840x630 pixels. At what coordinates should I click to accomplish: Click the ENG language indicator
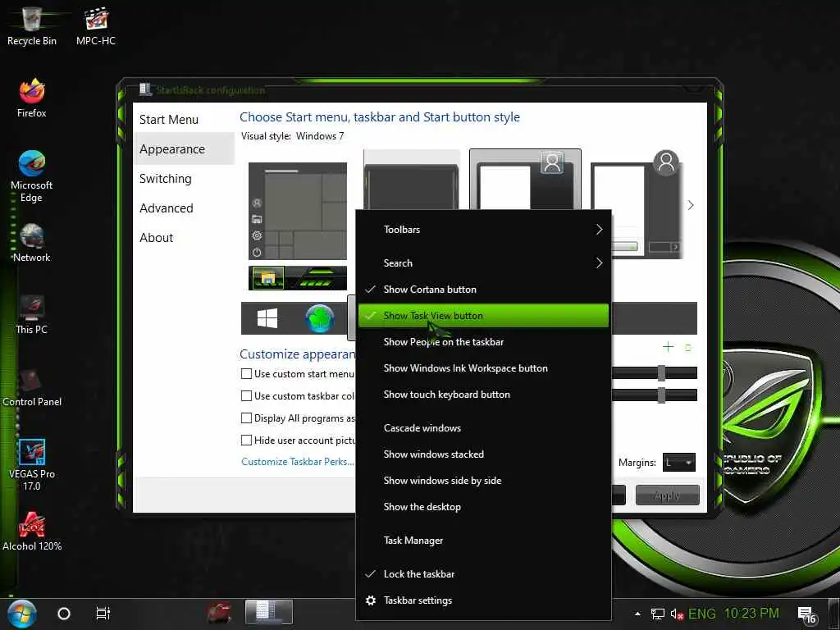coord(702,614)
